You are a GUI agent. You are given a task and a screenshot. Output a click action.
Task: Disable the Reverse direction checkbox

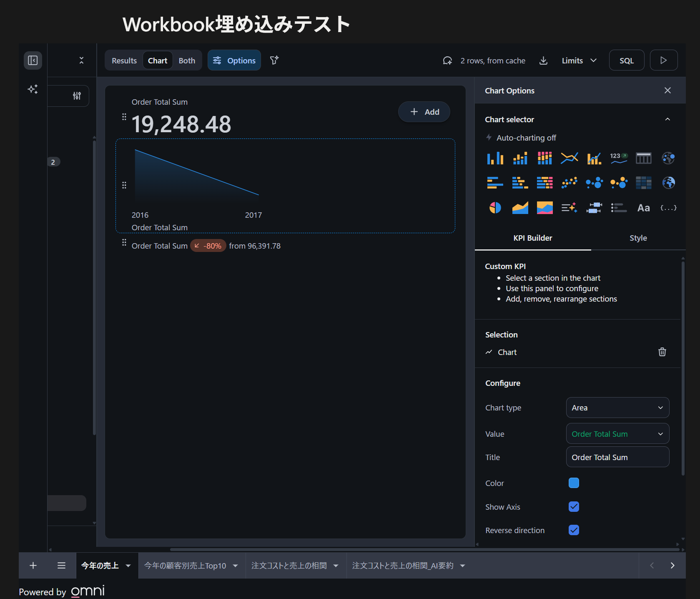click(574, 530)
